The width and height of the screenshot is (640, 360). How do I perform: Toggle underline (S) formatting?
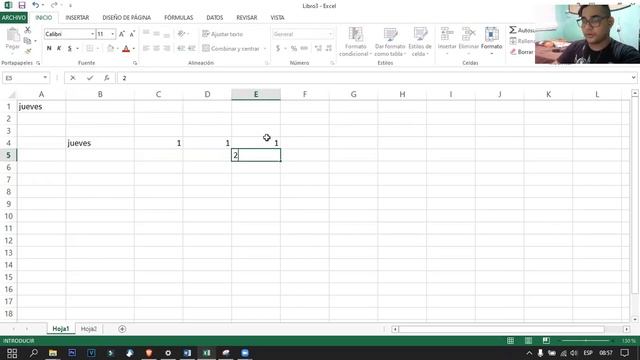[x=70, y=49]
